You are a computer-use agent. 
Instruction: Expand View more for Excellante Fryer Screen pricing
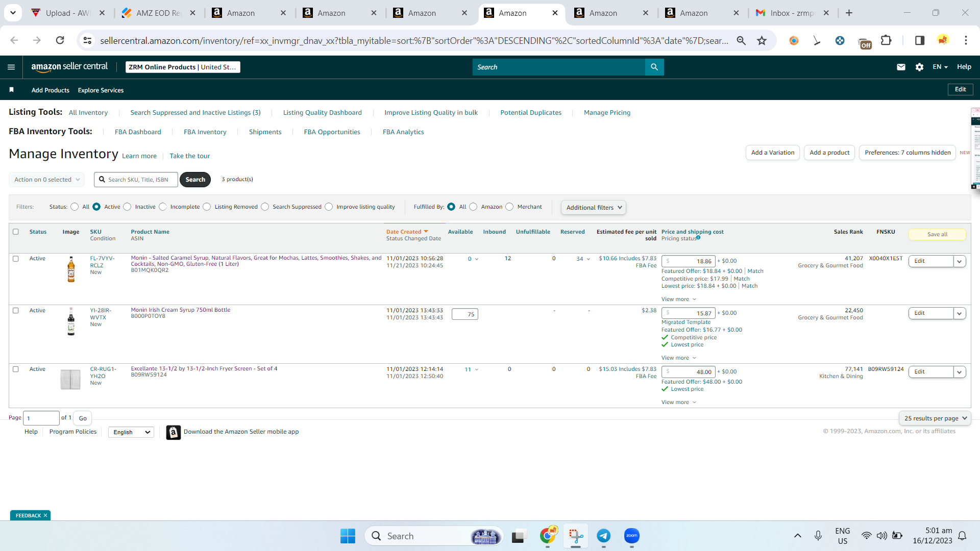coord(679,403)
